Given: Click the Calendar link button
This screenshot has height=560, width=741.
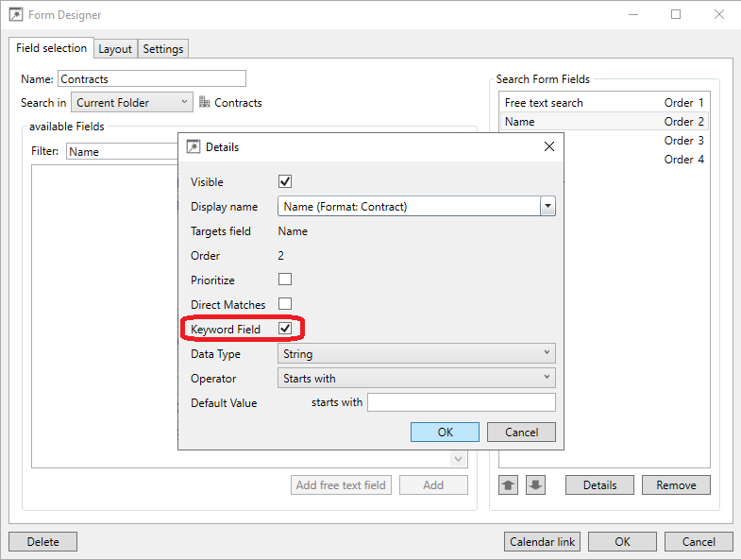Looking at the screenshot, I should (x=543, y=542).
